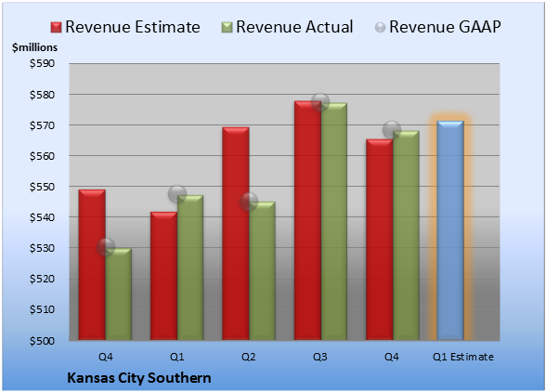Click the 'Q2' category label

pyautogui.click(x=249, y=357)
